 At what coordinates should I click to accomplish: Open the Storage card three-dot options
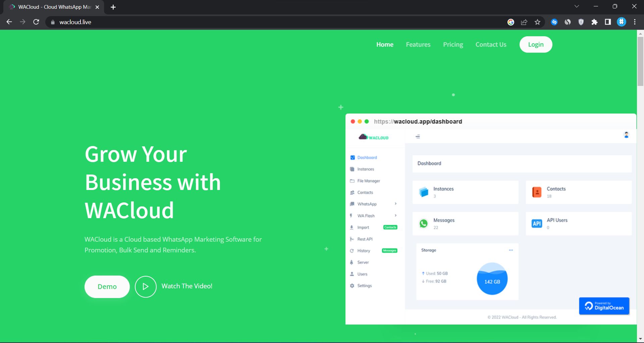click(x=511, y=250)
